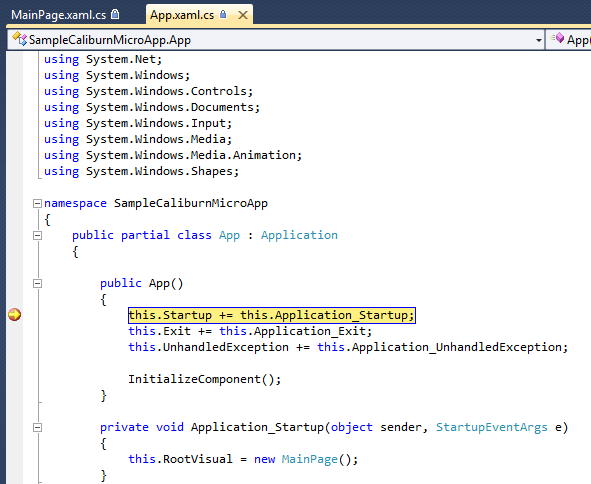The height and width of the screenshot is (484, 591).
Task: Click breakpoint margin beside this.Exit line
Action: 15,331
